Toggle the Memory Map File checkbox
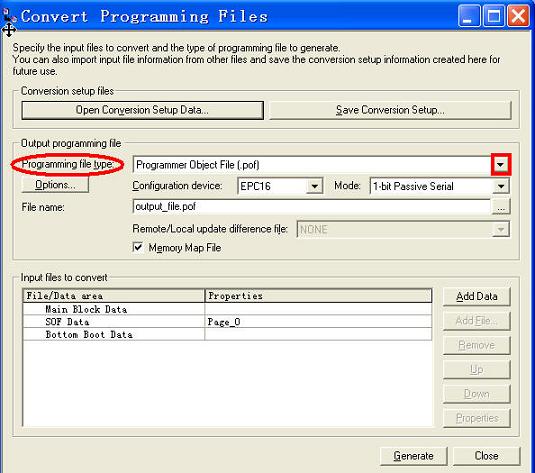The width and height of the screenshot is (535, 473). 138,247
